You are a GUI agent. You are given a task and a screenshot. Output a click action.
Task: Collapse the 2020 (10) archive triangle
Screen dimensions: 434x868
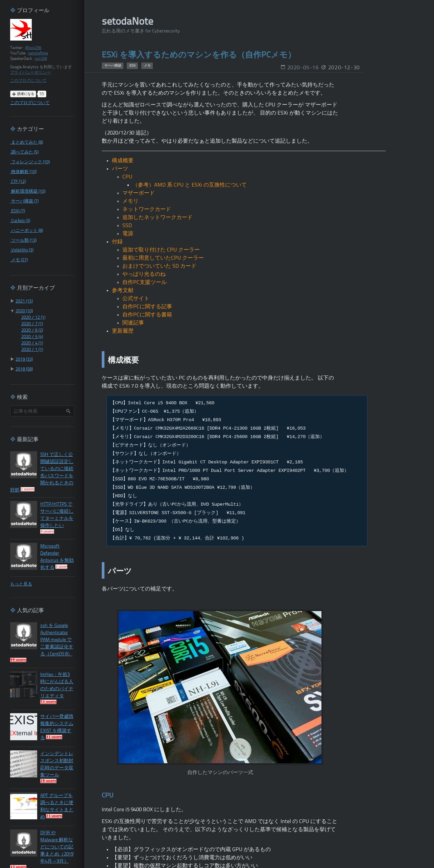click(12, 311)
